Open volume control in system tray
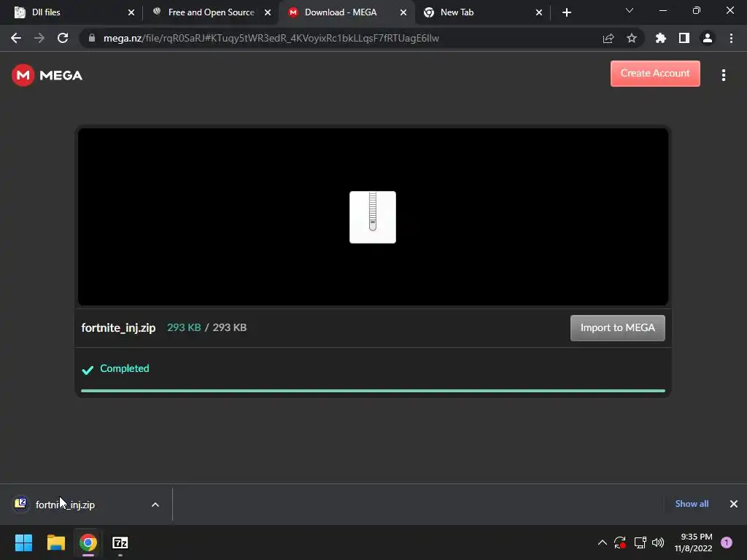Screen dimensions: 747x560 pyautogui.click(x=658, y=542)
